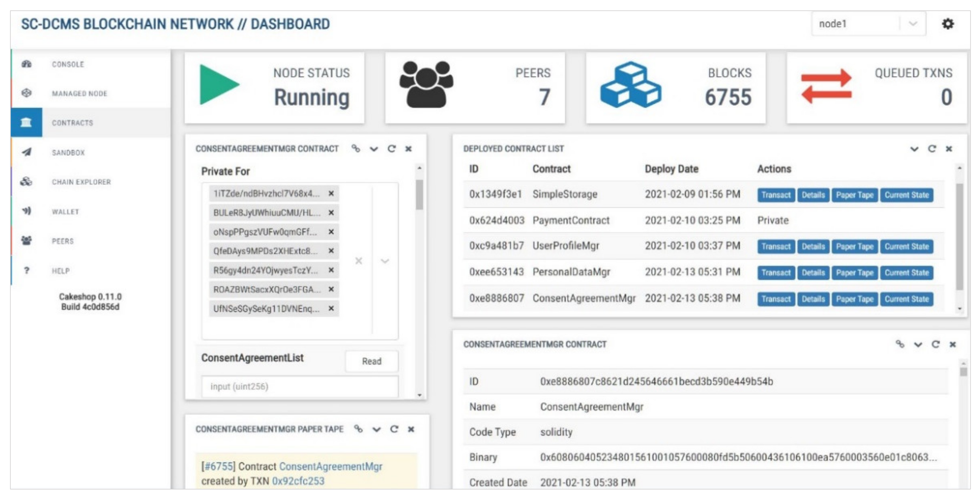Open the node1 selector dropdown
The width and height of the screenshot is (980, 500).
click(913, 24)
